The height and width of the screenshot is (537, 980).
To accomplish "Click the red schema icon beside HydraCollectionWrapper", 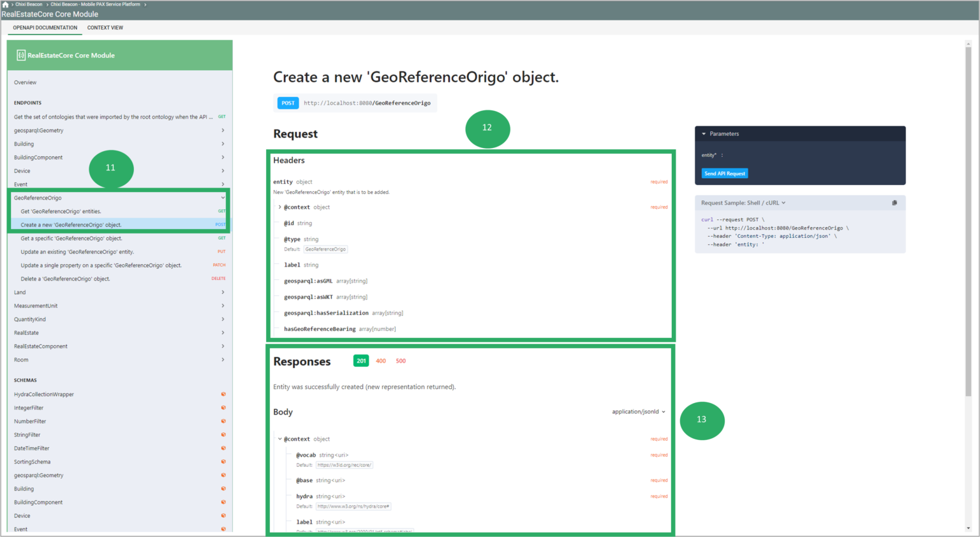I will 223,394.
